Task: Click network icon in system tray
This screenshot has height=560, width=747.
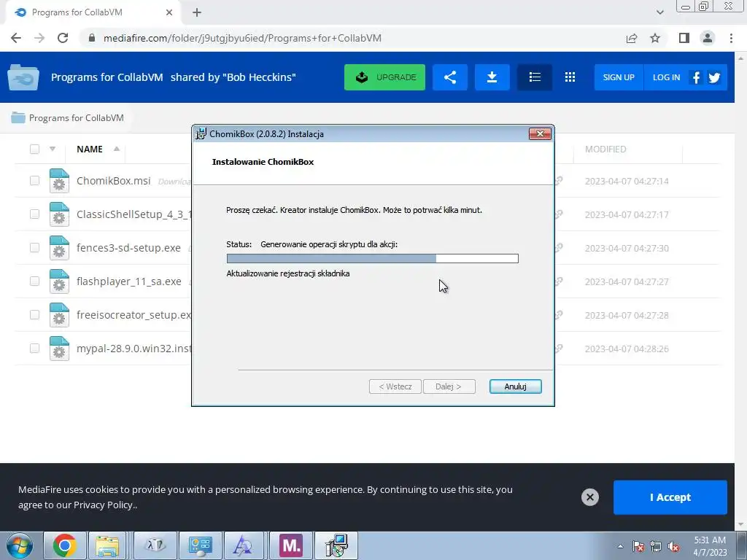Action: coord(656,546)
